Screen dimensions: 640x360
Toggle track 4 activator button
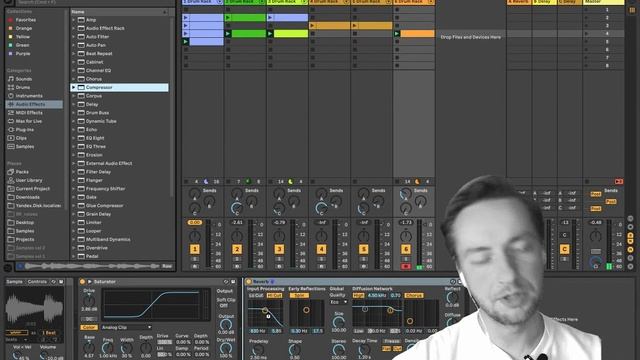pos(321,249)
